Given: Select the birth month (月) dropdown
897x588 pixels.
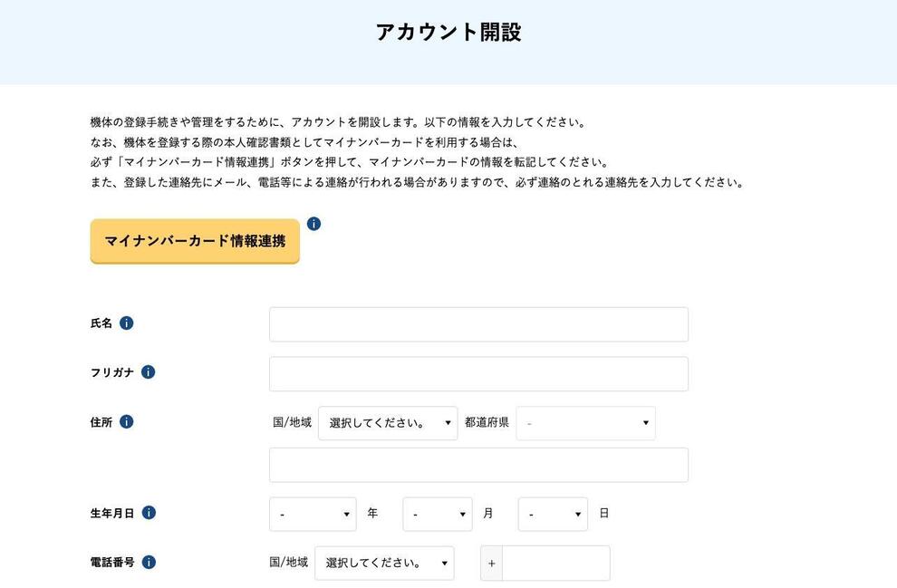Looking at the screenshot, I should pos(438,515).
